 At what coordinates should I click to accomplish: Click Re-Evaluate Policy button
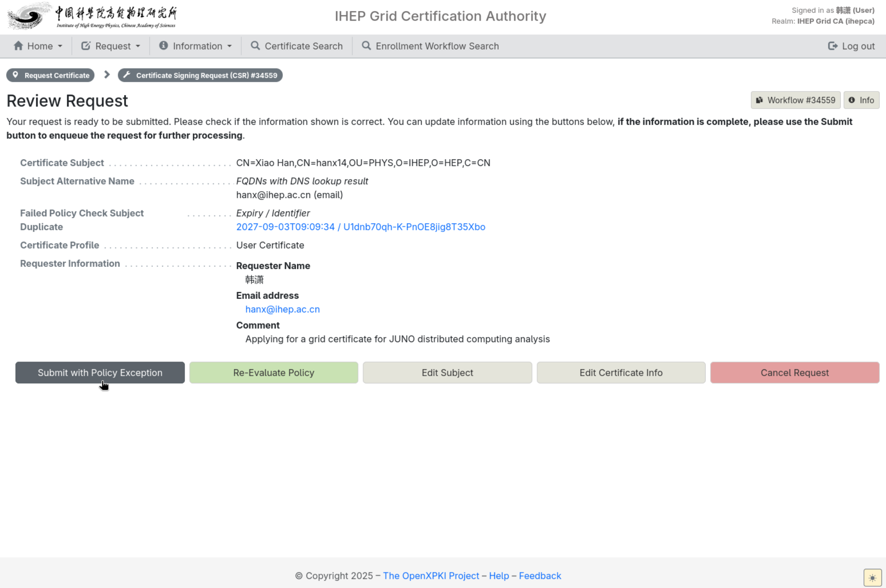click(x=274, y=372)
